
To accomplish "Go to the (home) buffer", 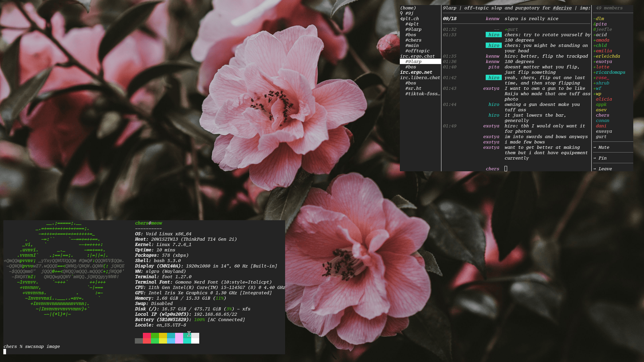I will pos(408,8).
